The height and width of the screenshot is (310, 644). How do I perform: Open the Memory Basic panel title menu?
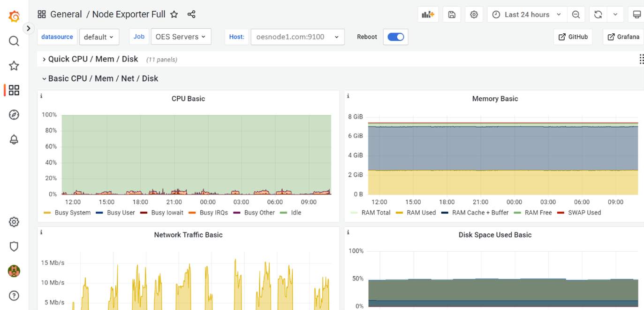pyautogui.click(x=495, y=99)
